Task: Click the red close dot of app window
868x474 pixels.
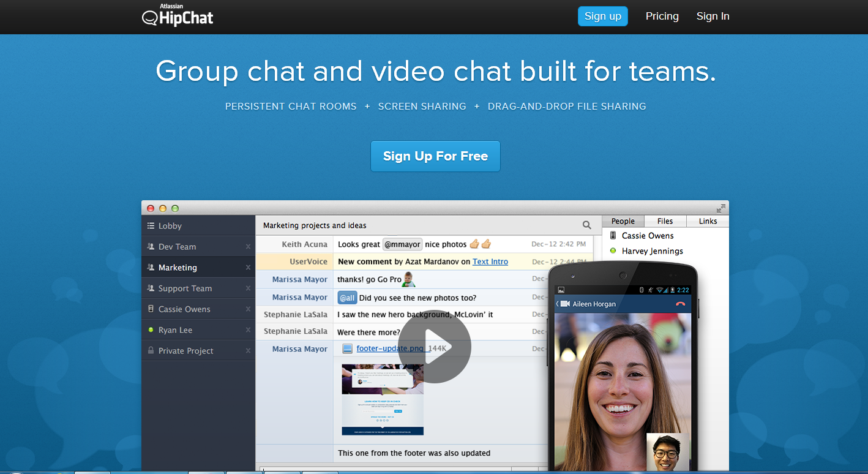Action: pos(151,208)
